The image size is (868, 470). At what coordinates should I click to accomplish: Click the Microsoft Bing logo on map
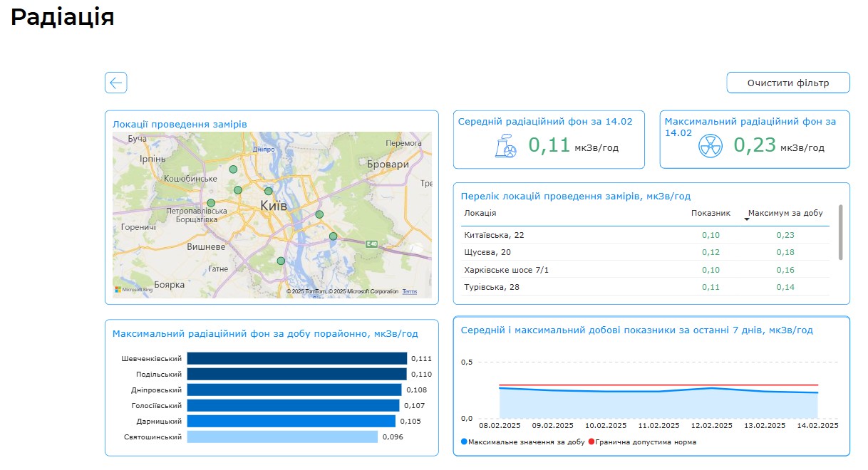point(134,290)
